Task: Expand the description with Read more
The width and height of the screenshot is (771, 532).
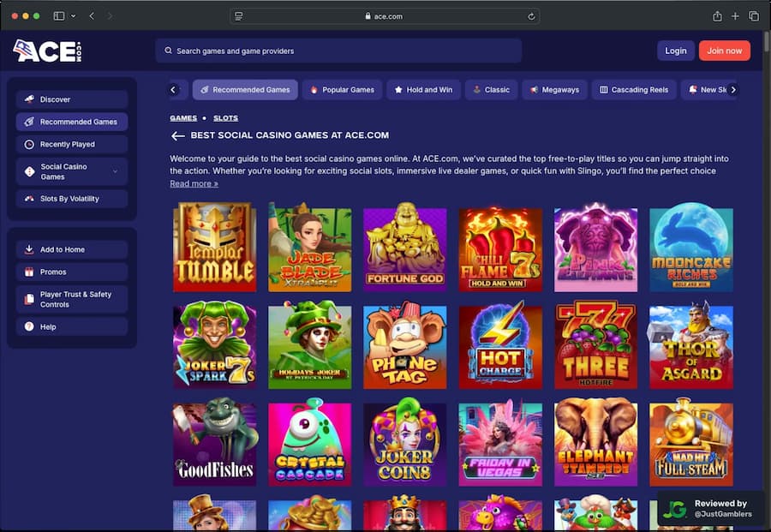Action: (x=194, y=183)
